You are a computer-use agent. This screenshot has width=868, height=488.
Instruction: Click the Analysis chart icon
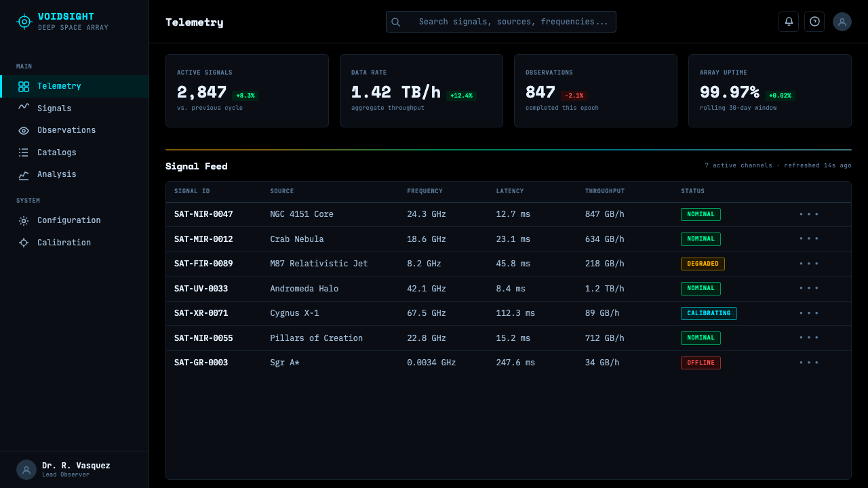[x=24, y=174]
